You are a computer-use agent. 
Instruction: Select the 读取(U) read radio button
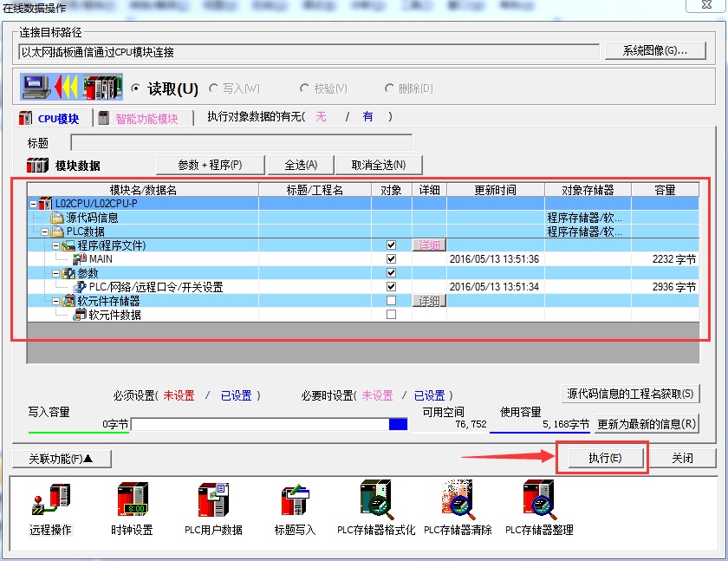[x=136, y=88]
